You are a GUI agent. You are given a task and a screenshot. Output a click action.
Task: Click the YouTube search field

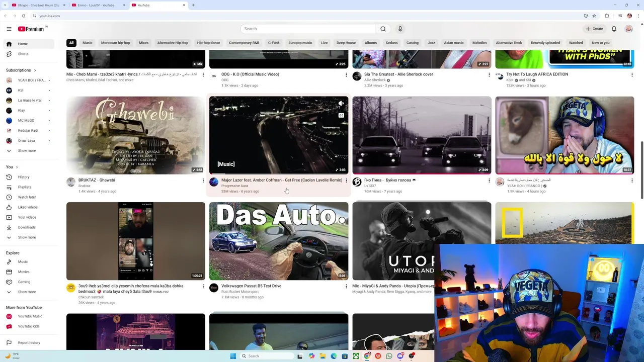tap(308, 29)
